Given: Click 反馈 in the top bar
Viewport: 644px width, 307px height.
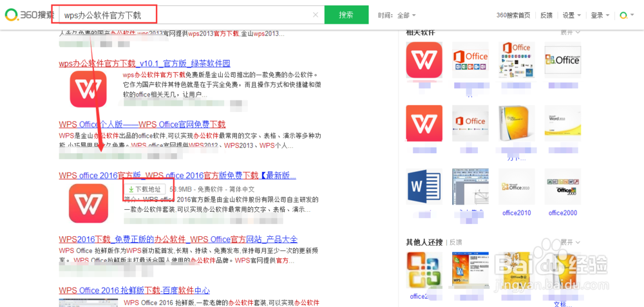Looking at the screenshot, I should point(546,15).
